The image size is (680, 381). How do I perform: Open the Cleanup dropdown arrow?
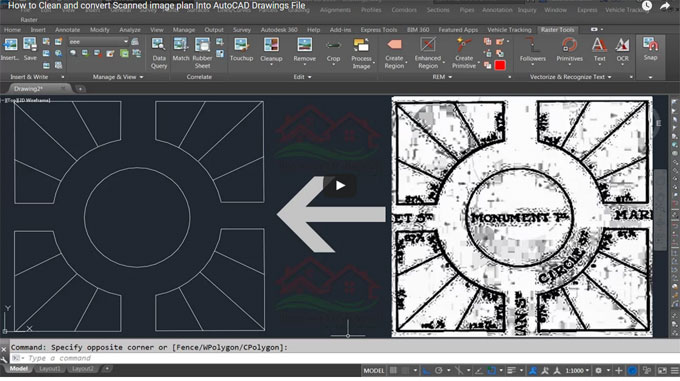[x=271, y=65]
